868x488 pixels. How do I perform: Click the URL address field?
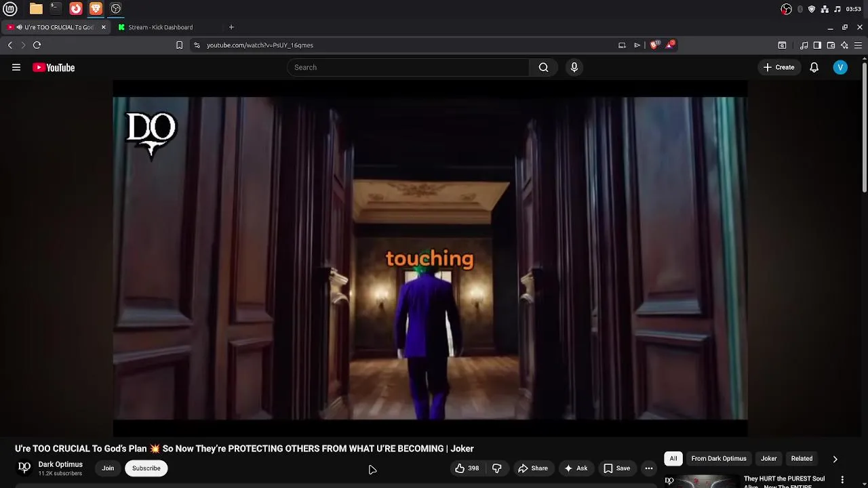[407, 45]
